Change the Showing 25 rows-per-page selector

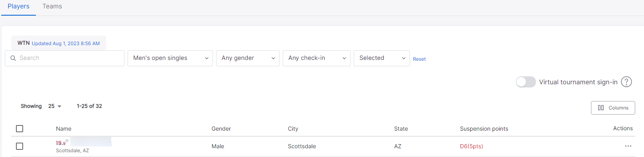click(55, 106)
